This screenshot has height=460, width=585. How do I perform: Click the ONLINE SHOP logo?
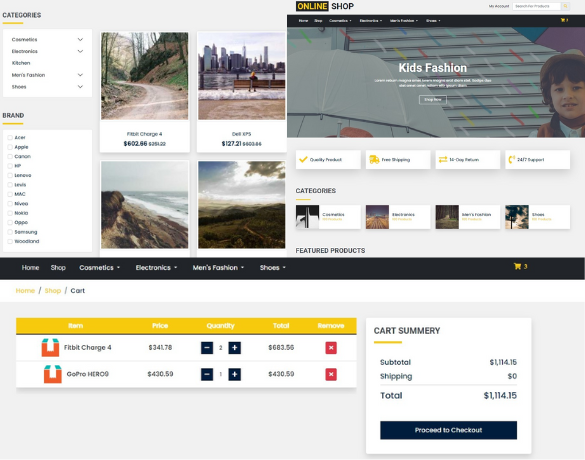325,6
